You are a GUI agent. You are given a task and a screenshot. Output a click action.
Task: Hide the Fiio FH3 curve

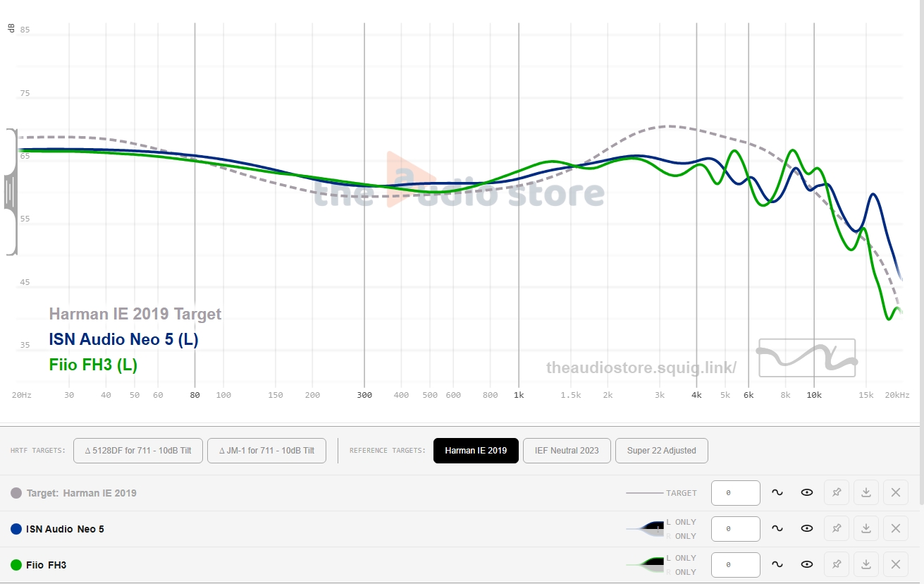click(807, 564)
